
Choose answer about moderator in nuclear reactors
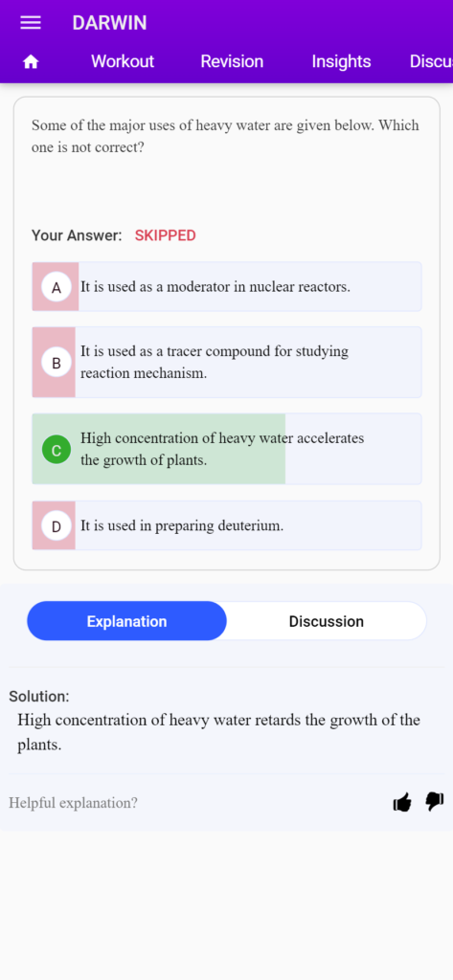coord(227,287)
